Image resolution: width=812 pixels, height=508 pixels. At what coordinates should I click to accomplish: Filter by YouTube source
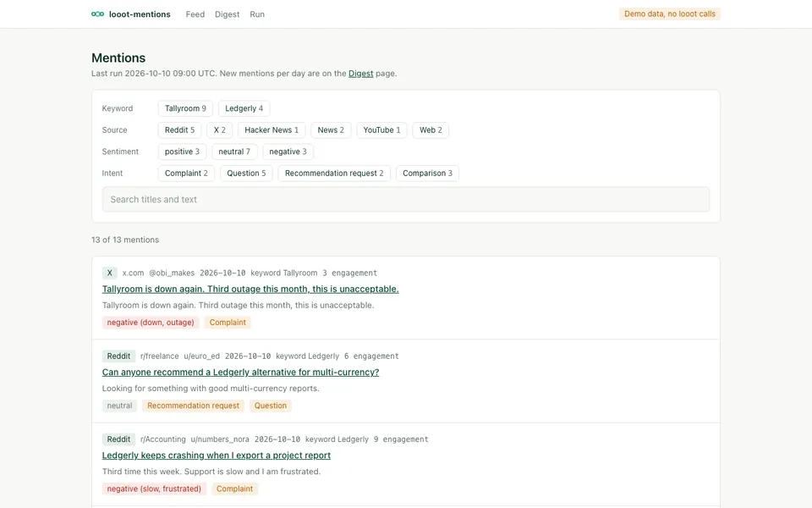click(x=381, y=130)
